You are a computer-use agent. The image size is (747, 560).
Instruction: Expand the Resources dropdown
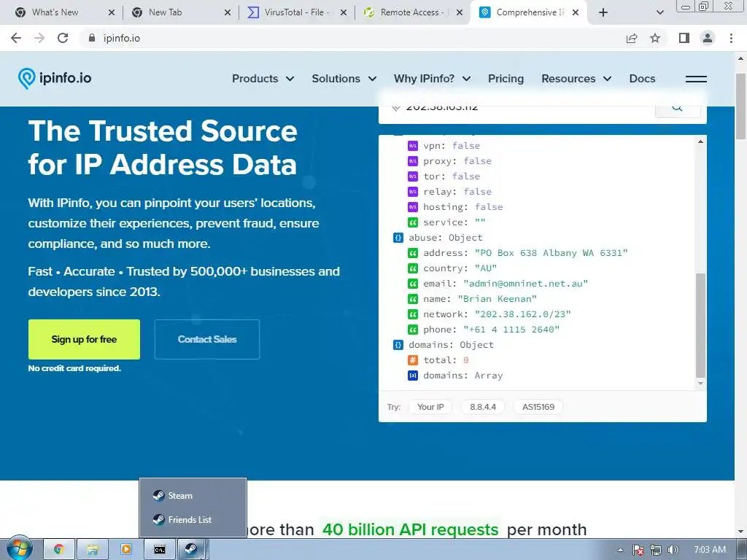(x=576, y=79)
